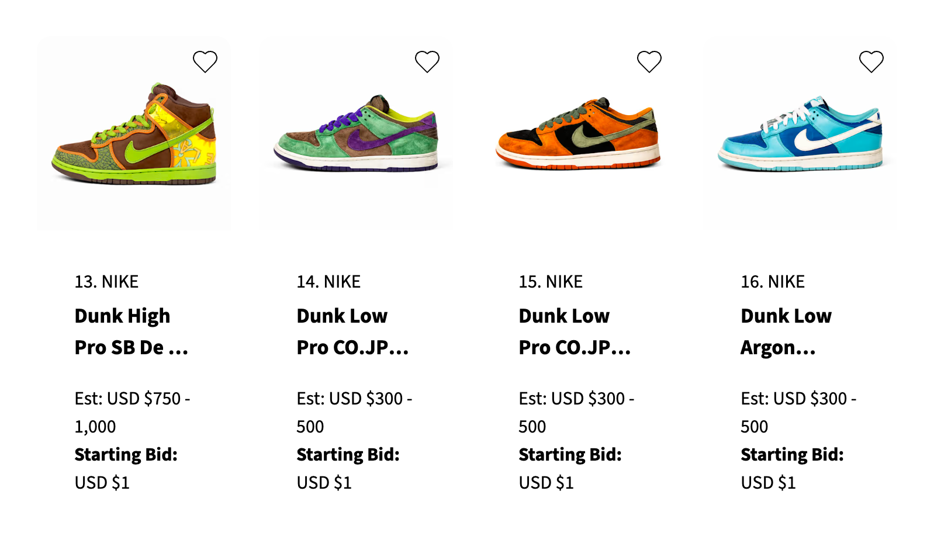Click lot 15's USD $300 - 500 estimate
Image resolution: width=934 pixels, height=560 pixels.
[576, 412]
